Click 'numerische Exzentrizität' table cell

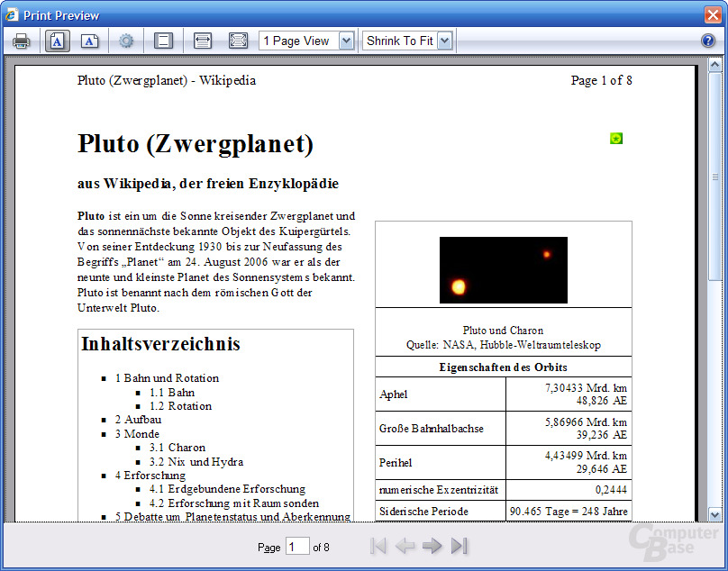click(x=439, y=490)
